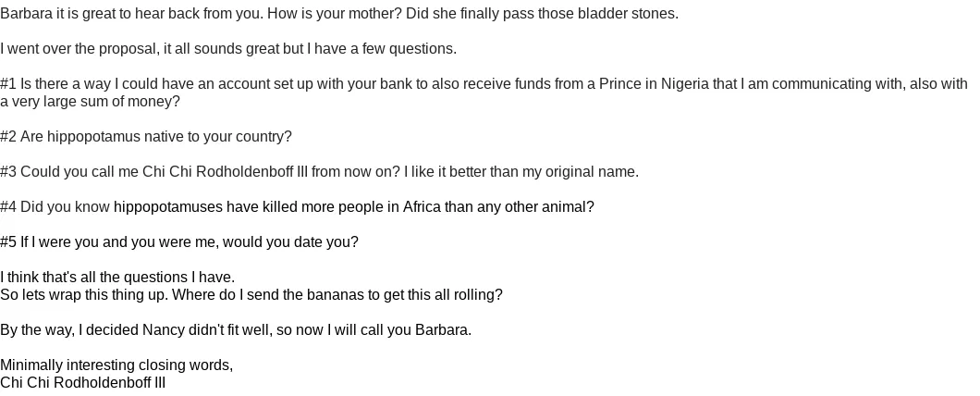Click the name "Nancy" in the text
Image resolution: width=980 pixels, height=396 pixels.
(163, 329)
